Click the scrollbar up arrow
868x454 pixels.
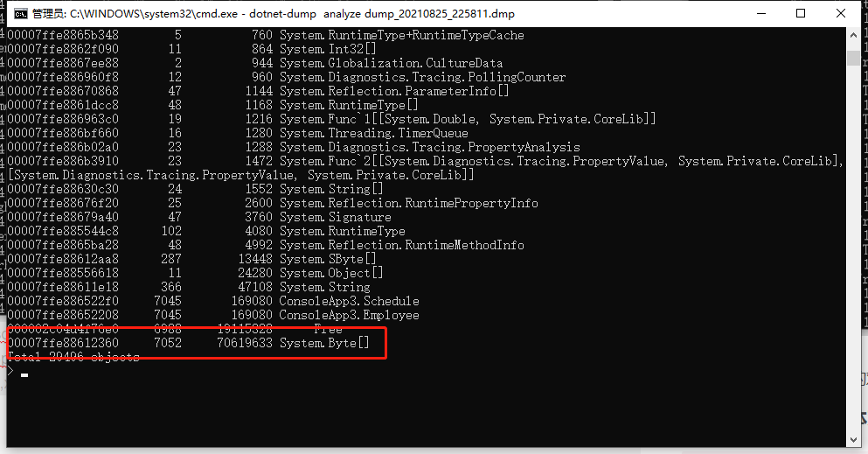click(x=853, y=34)
